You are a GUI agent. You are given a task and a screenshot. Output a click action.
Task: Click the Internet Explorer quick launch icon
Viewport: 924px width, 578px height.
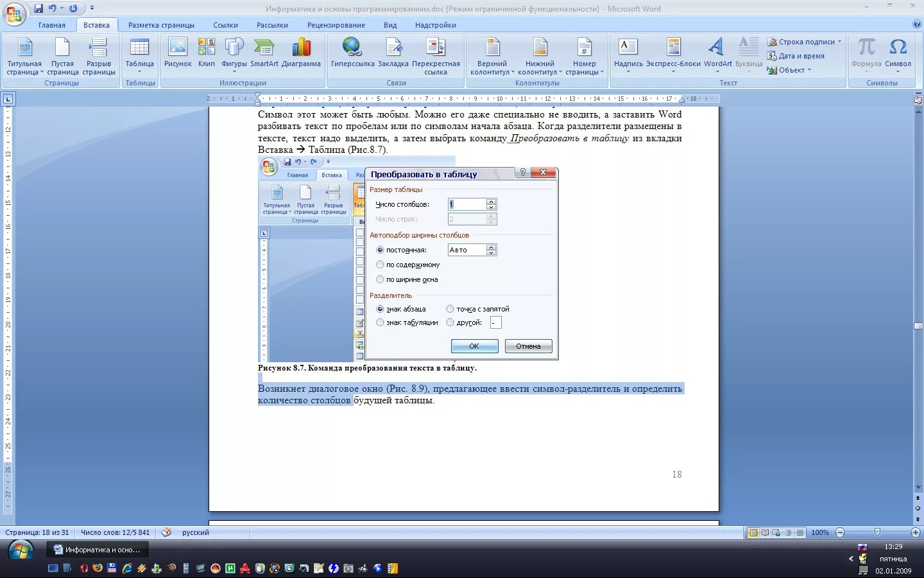click(127, 568)
